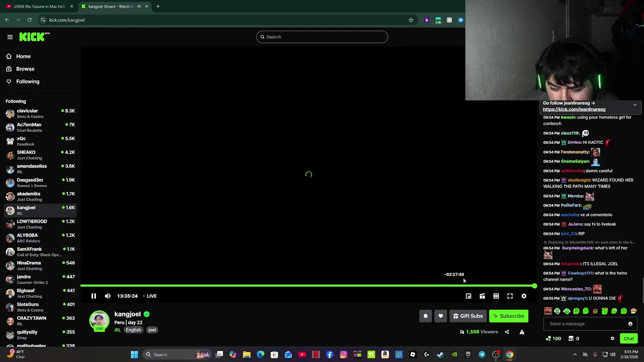Viewport: 644px width, 362px height.
Task: Toggle the Kick hamburger sidebar menu
Action: click(10, 37)
